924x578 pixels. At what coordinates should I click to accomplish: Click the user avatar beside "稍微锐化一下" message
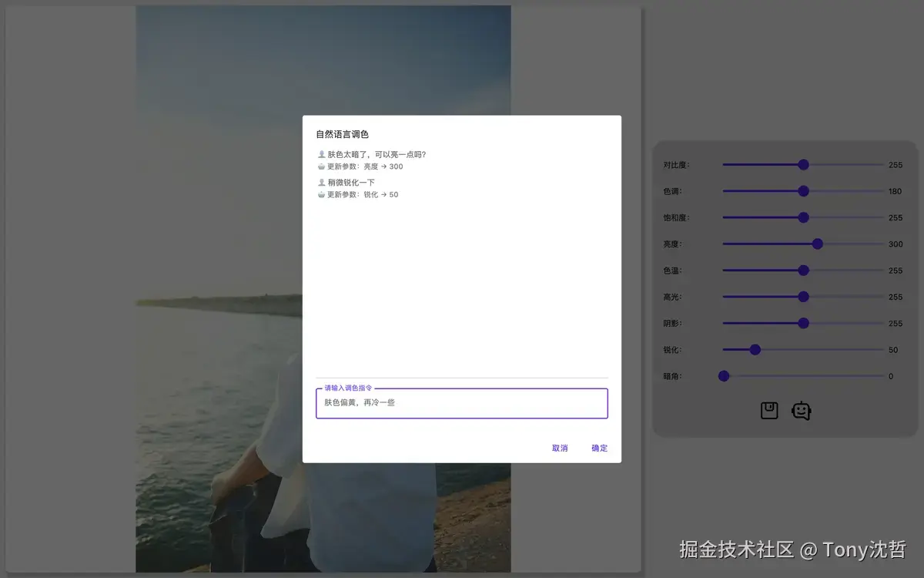click(321, 182)
